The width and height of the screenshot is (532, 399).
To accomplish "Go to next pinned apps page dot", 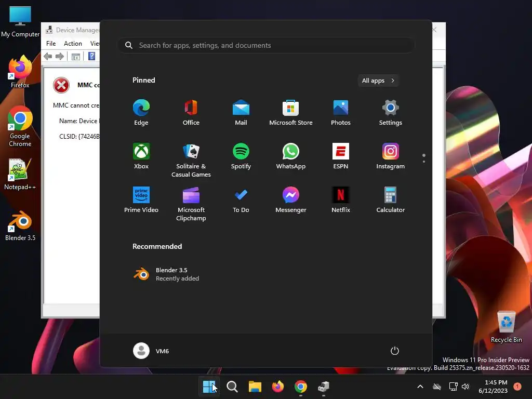I will click(424, 162).
